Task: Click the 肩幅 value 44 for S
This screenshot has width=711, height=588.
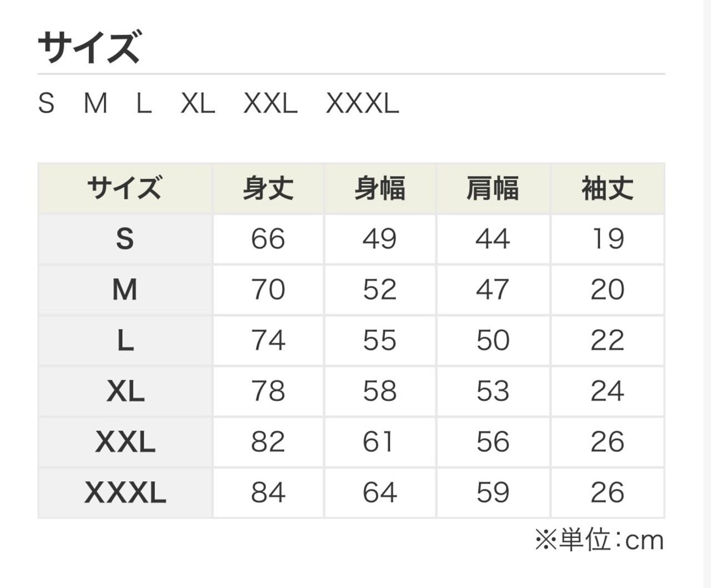Action: (x=493, y=239)
